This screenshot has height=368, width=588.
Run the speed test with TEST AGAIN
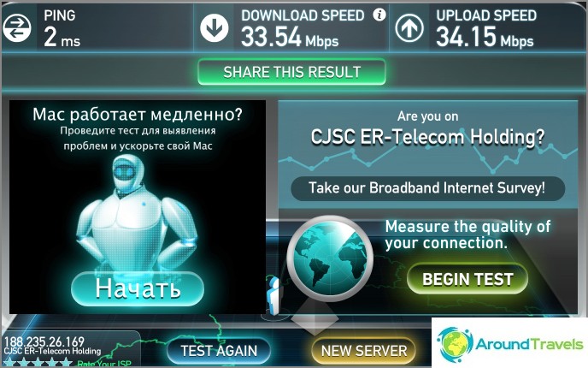(x=219, y=351)
